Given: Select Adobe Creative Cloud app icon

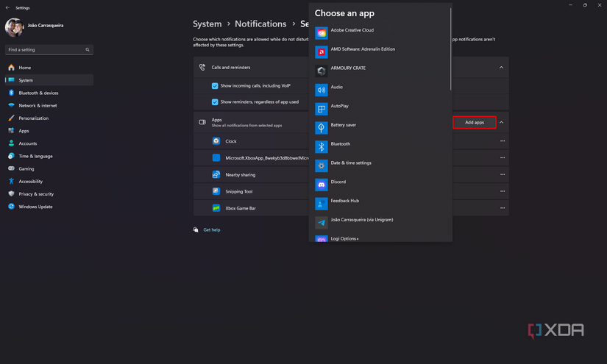Looking at the screenshot, I should tap(322, 33).
